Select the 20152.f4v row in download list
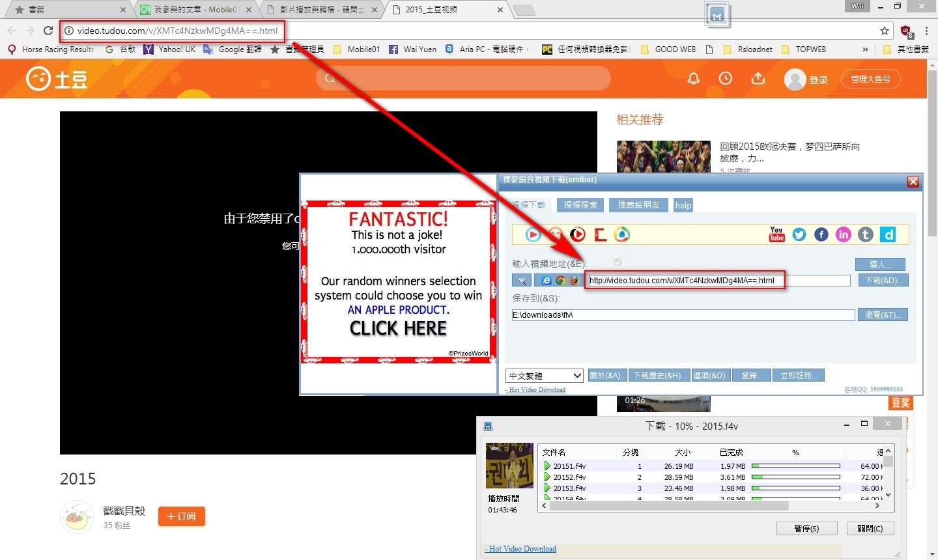938x560 pixels. (x=711, y=477)
